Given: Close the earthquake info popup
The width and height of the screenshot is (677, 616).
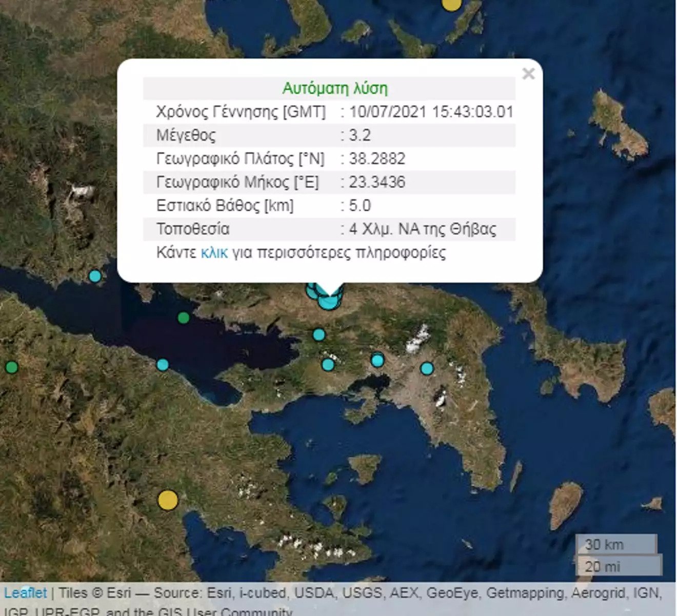Looking at the screenshot, I should pos(528,74).
